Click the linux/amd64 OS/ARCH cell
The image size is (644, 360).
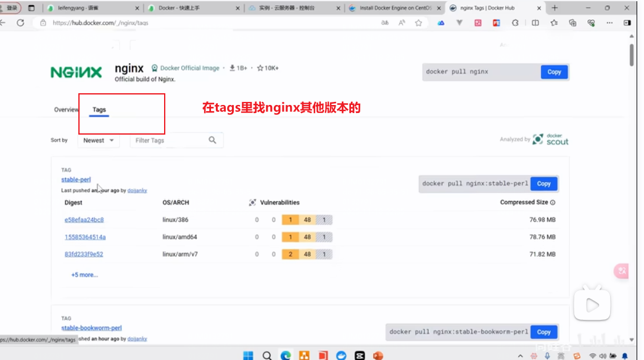coord(180,237)
